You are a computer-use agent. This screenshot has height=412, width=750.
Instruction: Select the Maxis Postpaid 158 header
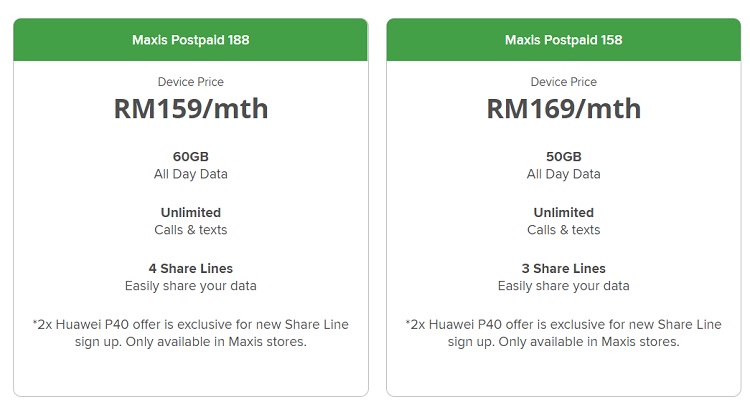[563, 40]
